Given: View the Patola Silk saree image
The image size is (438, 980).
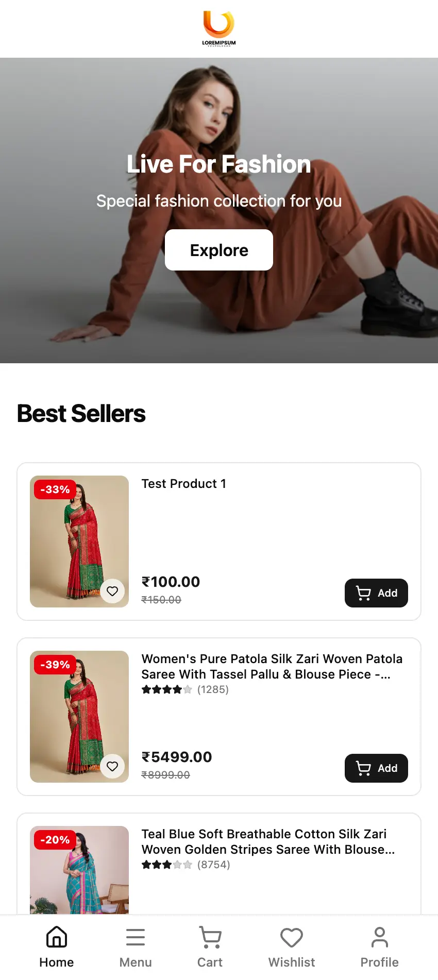Looking at the screenshot, I should pyautogui.click(x=79, y=716).
